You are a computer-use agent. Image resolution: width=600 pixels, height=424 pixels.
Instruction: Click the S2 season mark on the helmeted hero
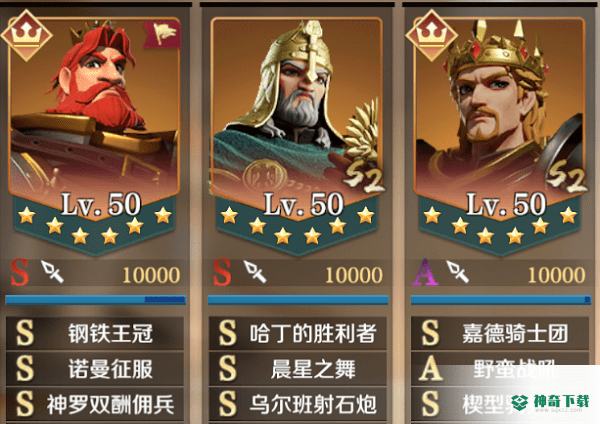tap(364, 179)
